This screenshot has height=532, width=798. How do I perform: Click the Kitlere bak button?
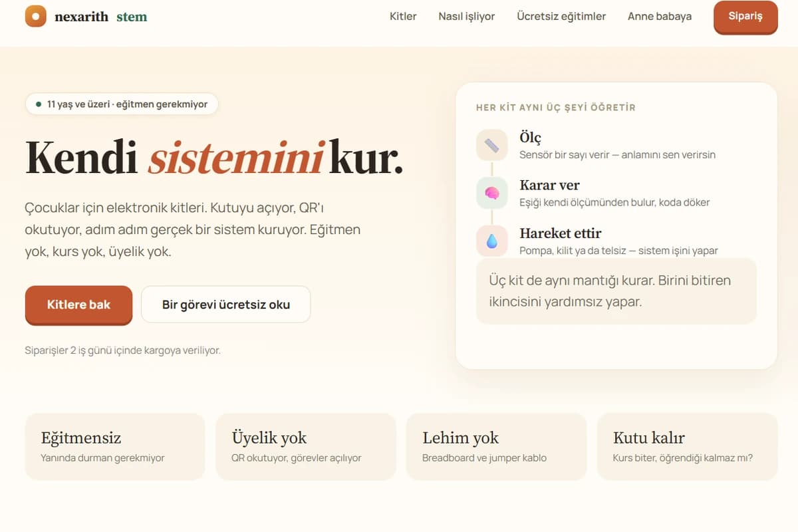[78, 305]
